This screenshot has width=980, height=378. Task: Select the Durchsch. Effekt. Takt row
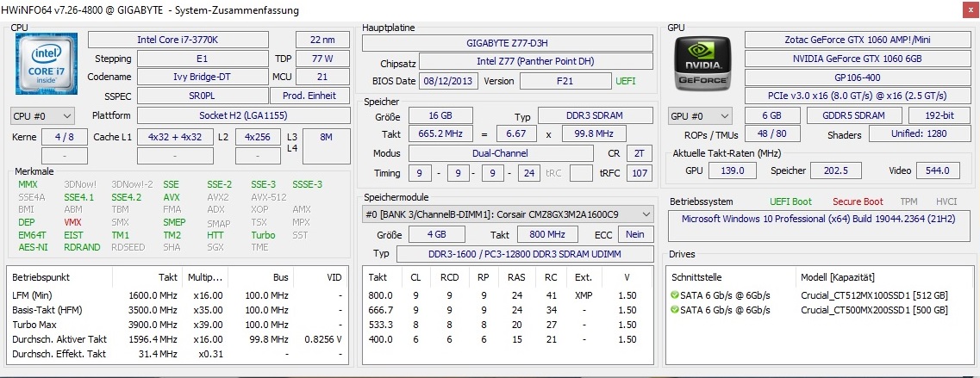coord(178,354)
